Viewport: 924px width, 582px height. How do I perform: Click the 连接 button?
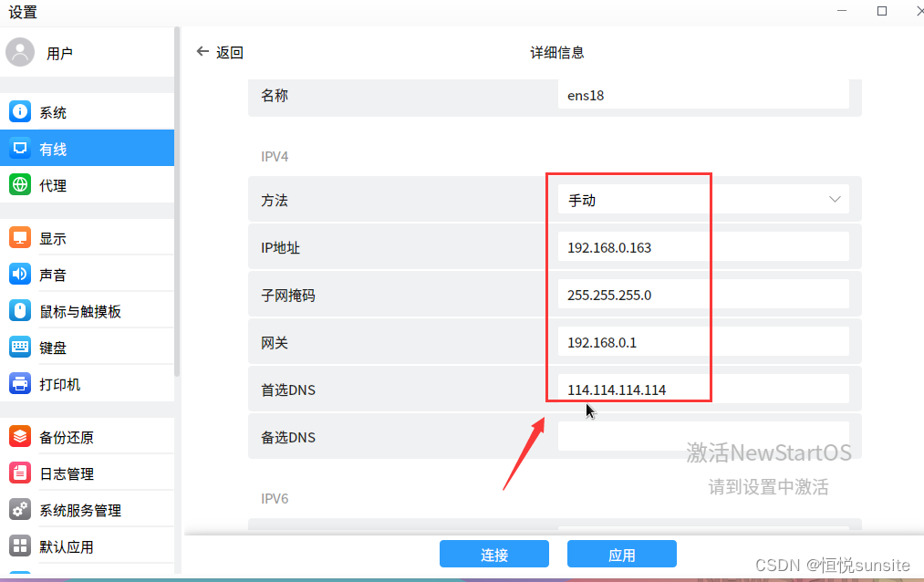pyautogui.click(x=494, y=555)
